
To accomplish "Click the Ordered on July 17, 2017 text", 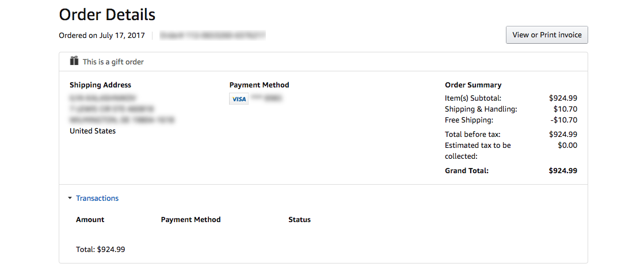I will tap(102, 35).
